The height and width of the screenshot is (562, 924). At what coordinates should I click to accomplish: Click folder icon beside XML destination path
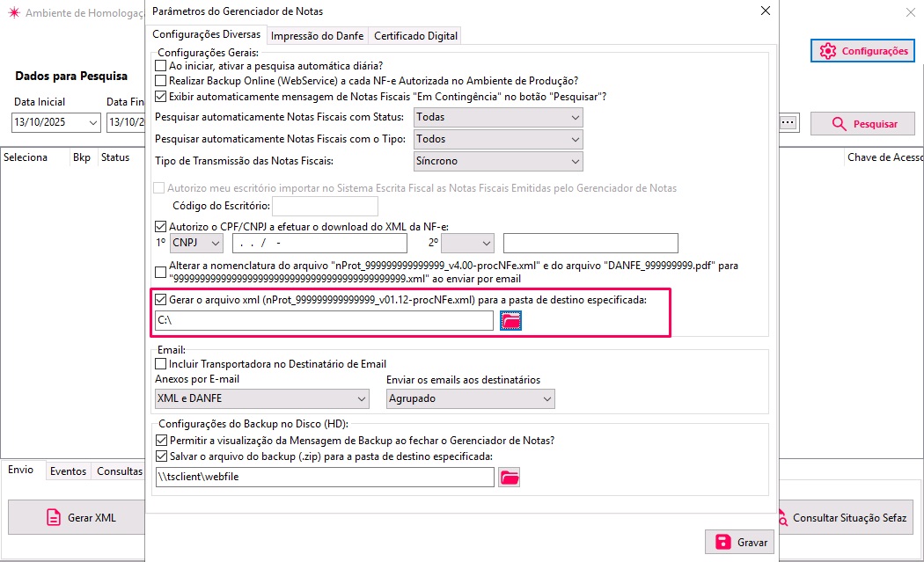[510, 322]
